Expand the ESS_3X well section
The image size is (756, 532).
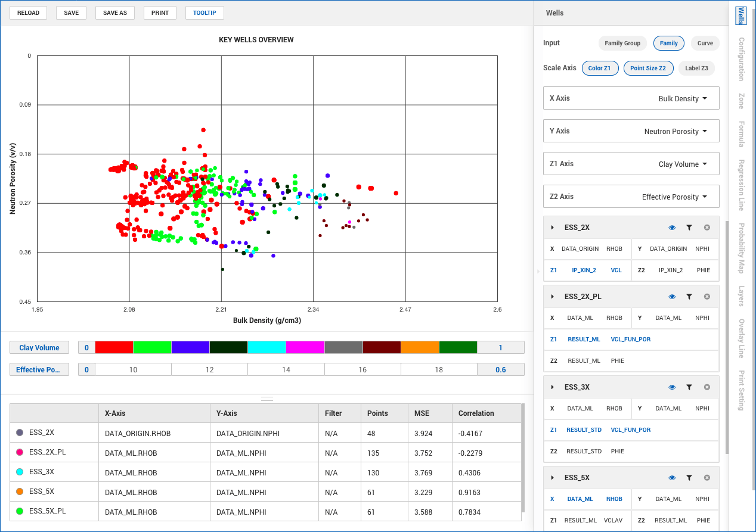(553, 387)
